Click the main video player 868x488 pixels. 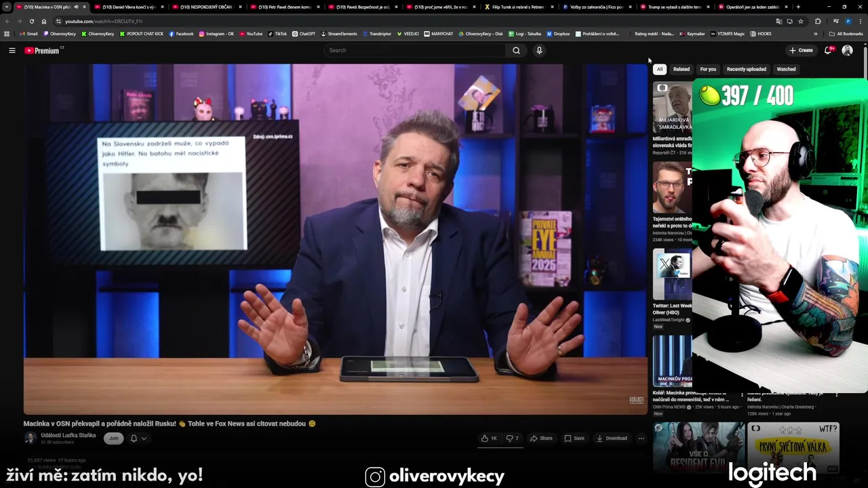[x=336, y=239]
